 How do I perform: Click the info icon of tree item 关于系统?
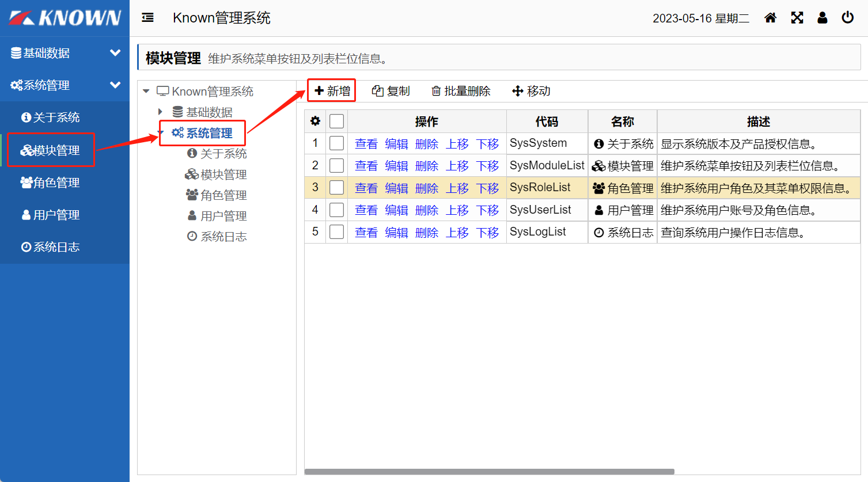(192, 153)
